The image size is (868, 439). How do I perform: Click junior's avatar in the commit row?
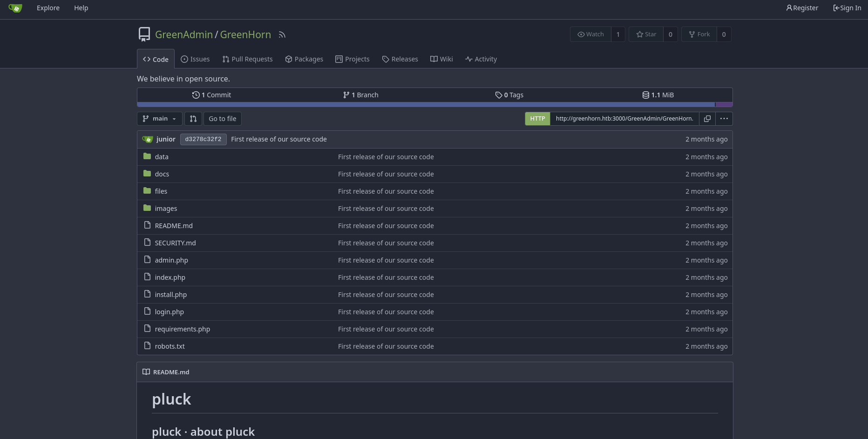click(148, 139)
